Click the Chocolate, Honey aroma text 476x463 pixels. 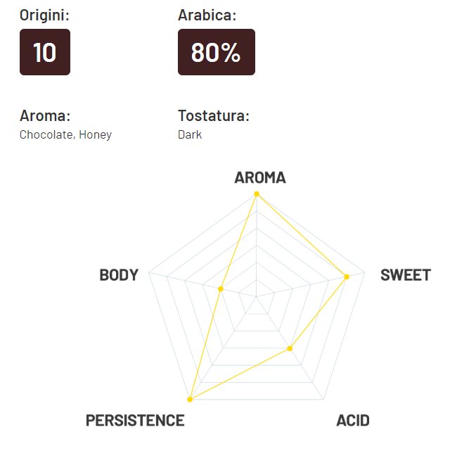click(x=65, y=134)
